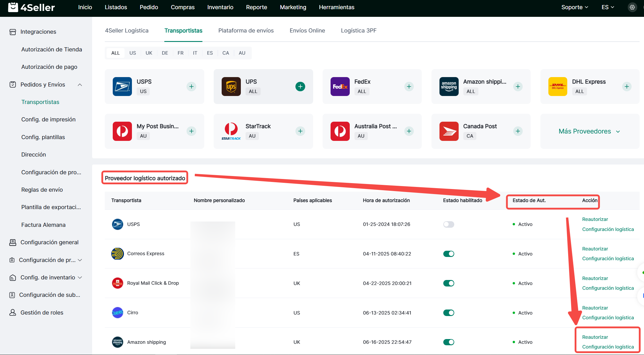Click the StarTrack carrier logo
Viewport: 644px width, 355px height.
231,131
